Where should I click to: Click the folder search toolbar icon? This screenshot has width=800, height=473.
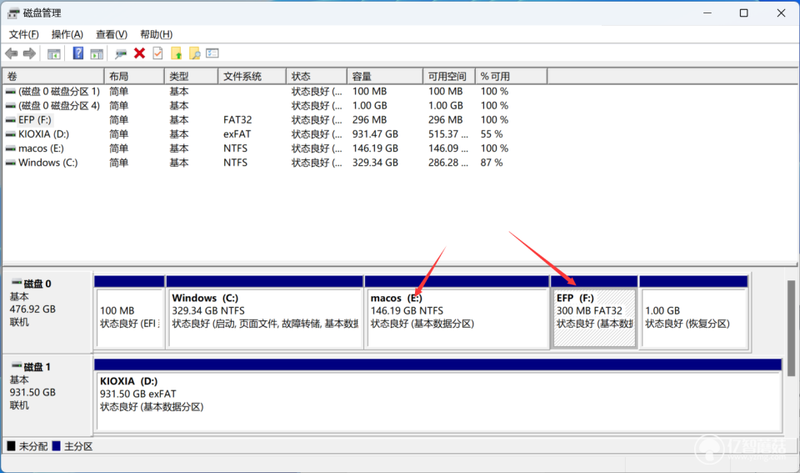pyautogui.click(x=194, y=53)
